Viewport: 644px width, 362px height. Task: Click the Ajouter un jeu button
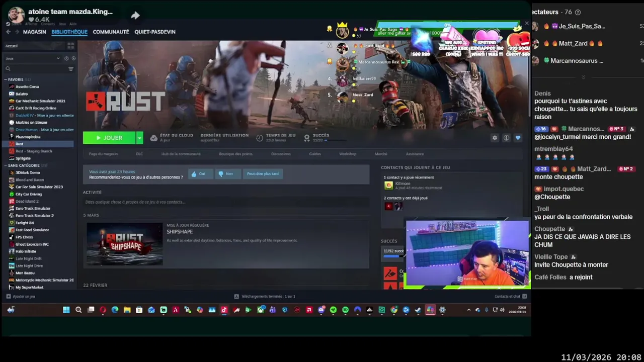tap(21, 297)
